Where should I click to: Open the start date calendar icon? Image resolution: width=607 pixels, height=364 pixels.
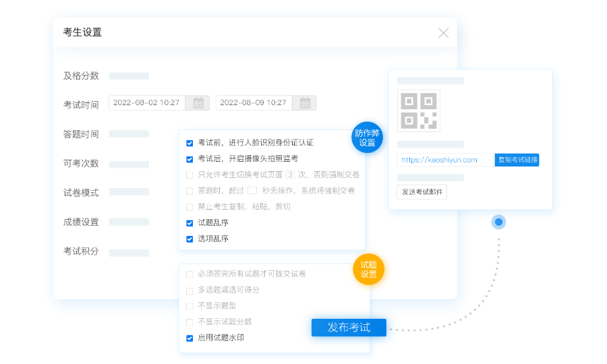click(198, 103)
